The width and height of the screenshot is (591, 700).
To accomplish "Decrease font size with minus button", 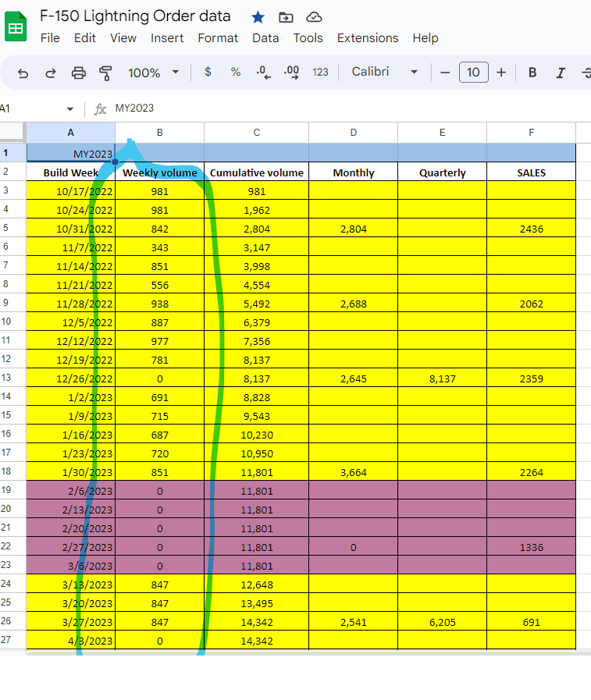I will (x=445, y=73).
